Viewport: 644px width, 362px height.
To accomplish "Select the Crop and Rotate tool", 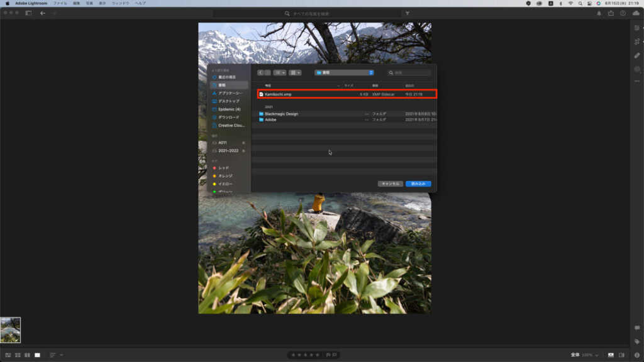I will coord(636,41).
